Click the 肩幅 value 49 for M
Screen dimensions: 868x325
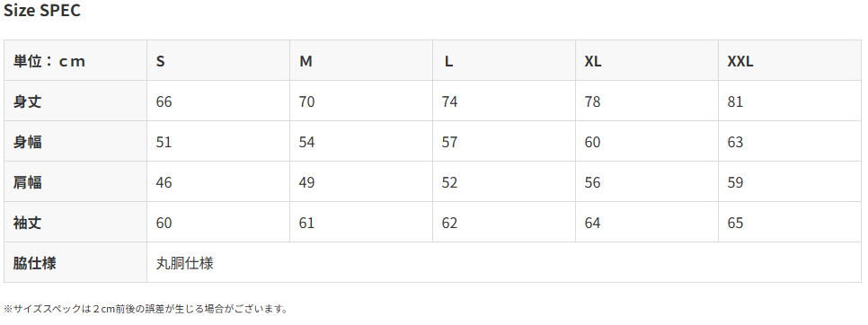[306, 182]
